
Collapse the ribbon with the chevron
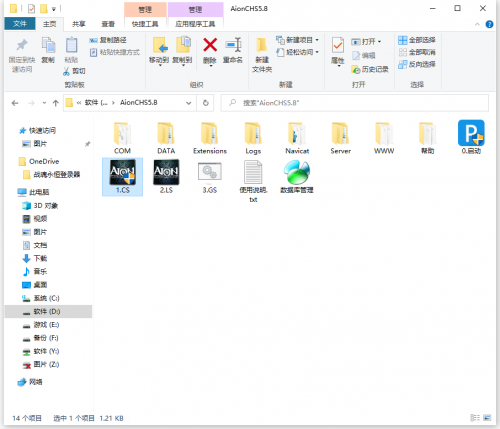pos(477,24)
